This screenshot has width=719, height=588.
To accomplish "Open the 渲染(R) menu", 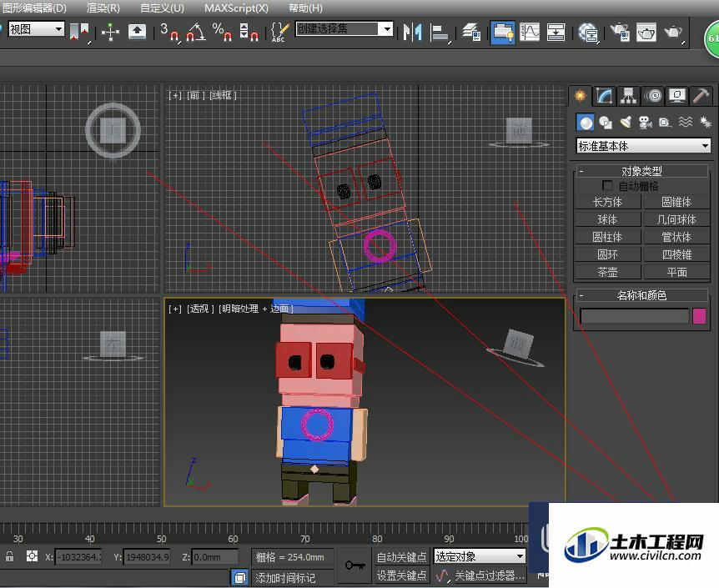I will (103, 8).
